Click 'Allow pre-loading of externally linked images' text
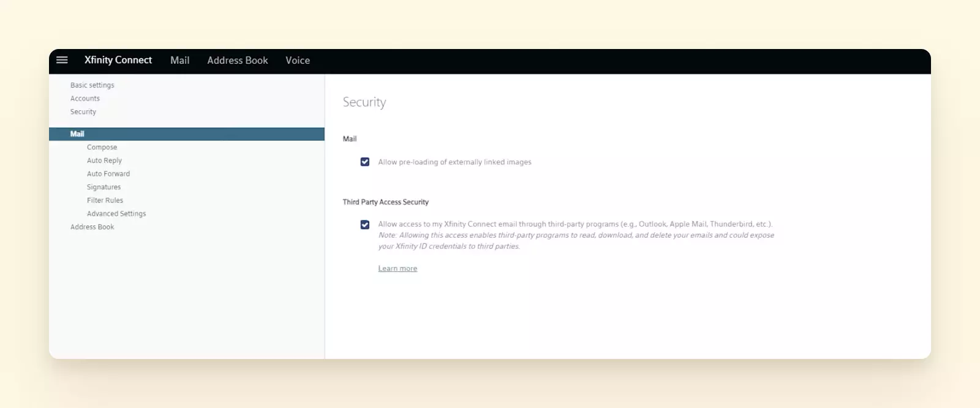The width and height of the screenshot is (980, 408). tap(455, 162)
